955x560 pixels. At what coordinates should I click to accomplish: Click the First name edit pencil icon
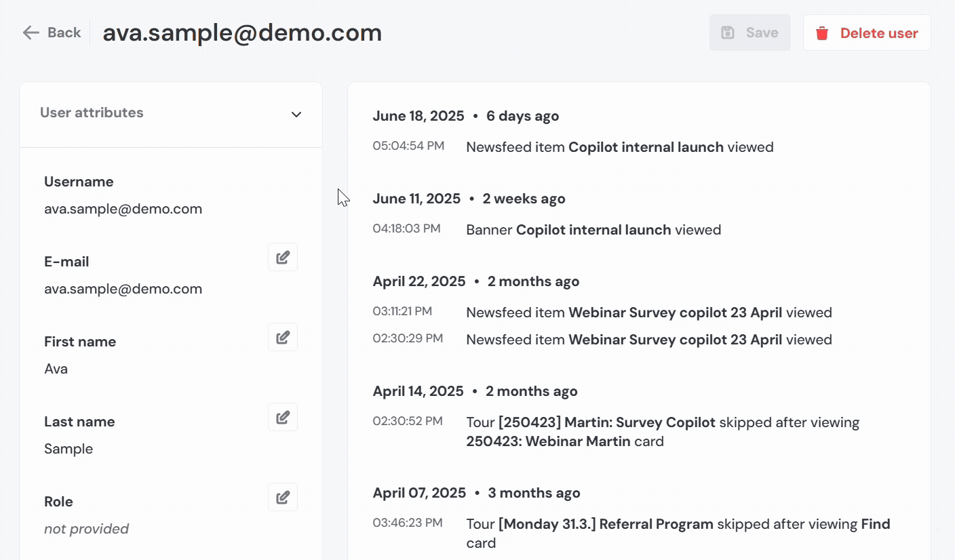click(x=283, y=338)
